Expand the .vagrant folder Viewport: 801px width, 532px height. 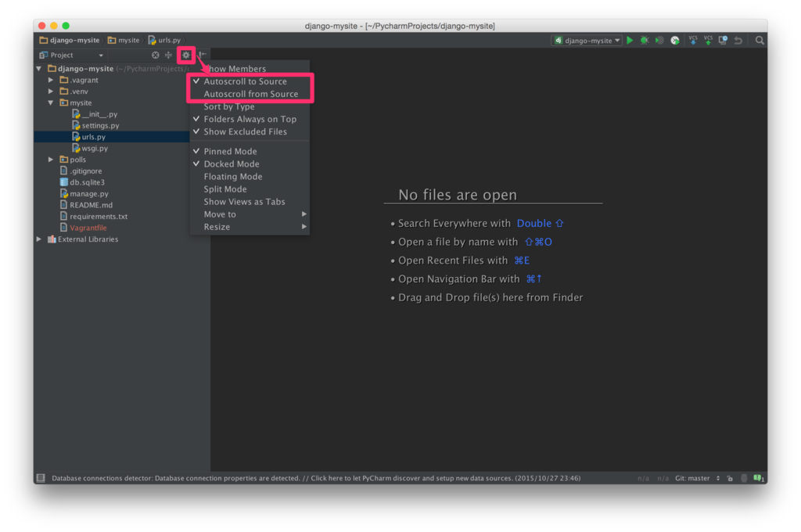(51, 80)
